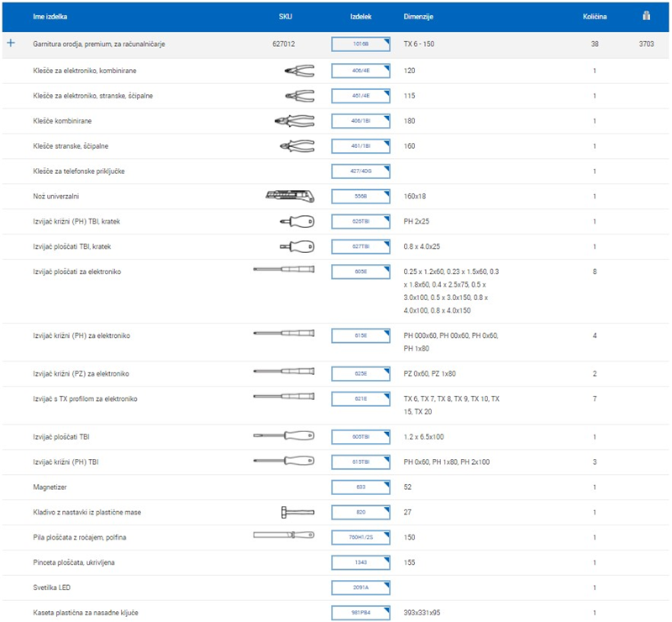
Task: Click the plastic-tip hammer image
Action: click(297, 512)
